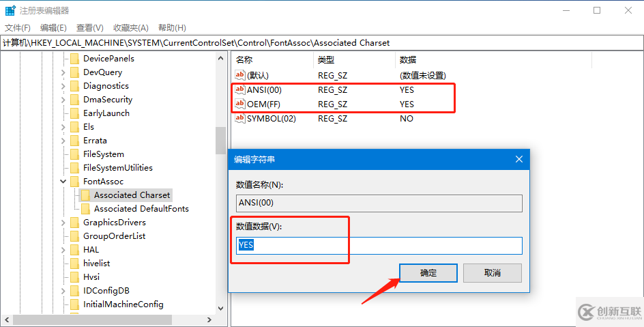Cancel the dialog with 取消 button

[493, 273]
